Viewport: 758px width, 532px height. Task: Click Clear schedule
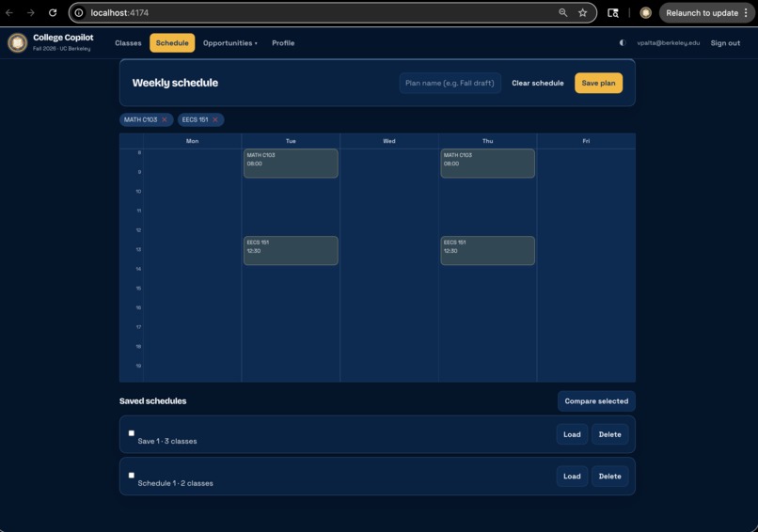(x=538, y=83)
